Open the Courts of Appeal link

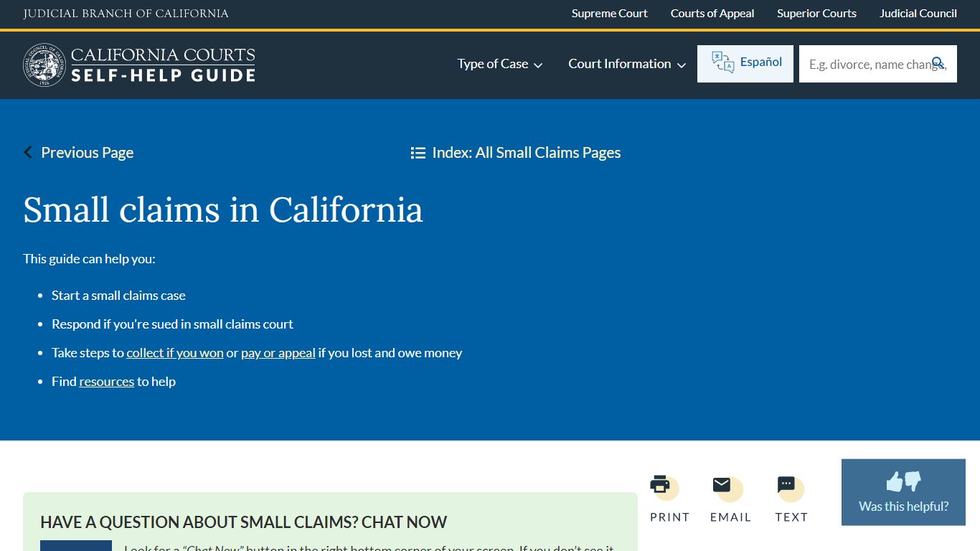[x=712, y=13]
